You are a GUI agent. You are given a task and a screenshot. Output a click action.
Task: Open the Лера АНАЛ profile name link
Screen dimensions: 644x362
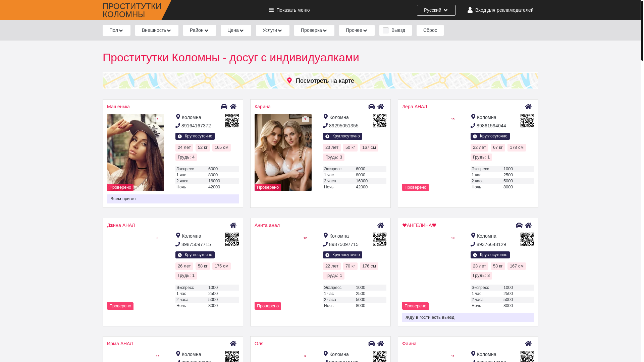(415, 107)
